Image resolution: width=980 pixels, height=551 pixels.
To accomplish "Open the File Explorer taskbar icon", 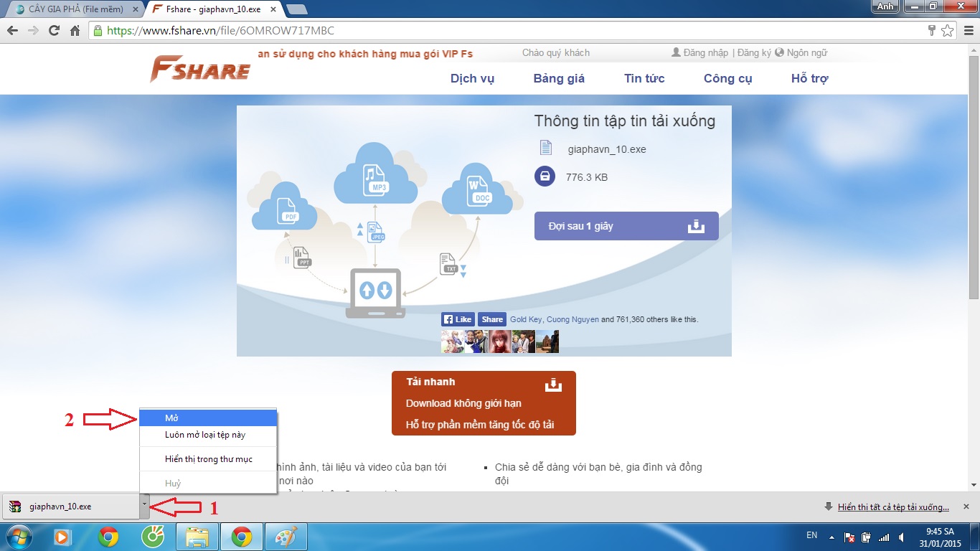I will click(x=197, y=537).
